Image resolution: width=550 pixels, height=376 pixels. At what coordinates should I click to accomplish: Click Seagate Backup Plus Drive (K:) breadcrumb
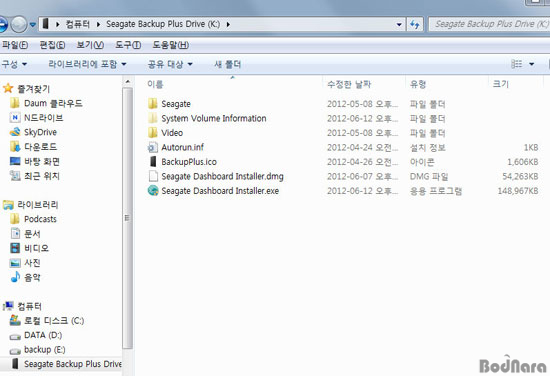pyautogui.click(x=163, y=24)
